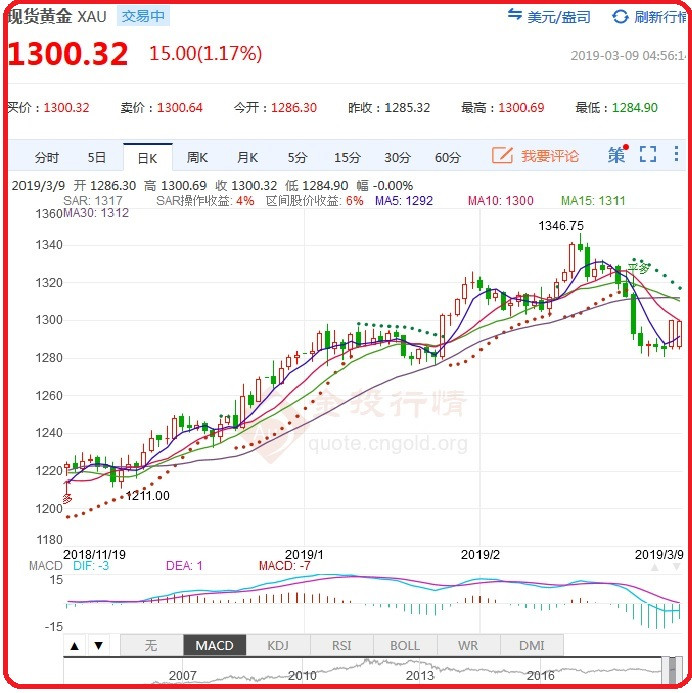This screenshot has width=692, height=693.
Task: Click the change value 15.00(1.17%)
Action: [x=205, y=53]
